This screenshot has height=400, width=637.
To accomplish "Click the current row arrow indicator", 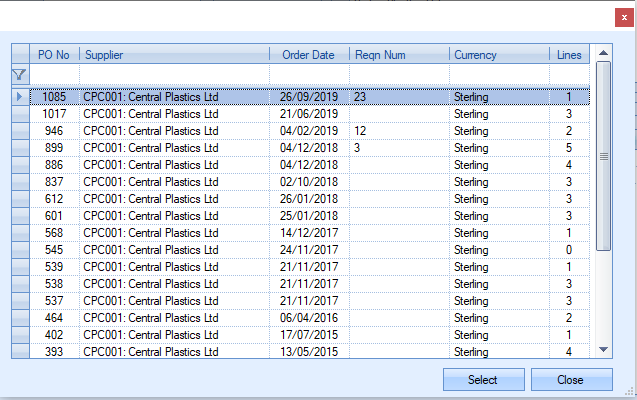I will tap(19, 97).
